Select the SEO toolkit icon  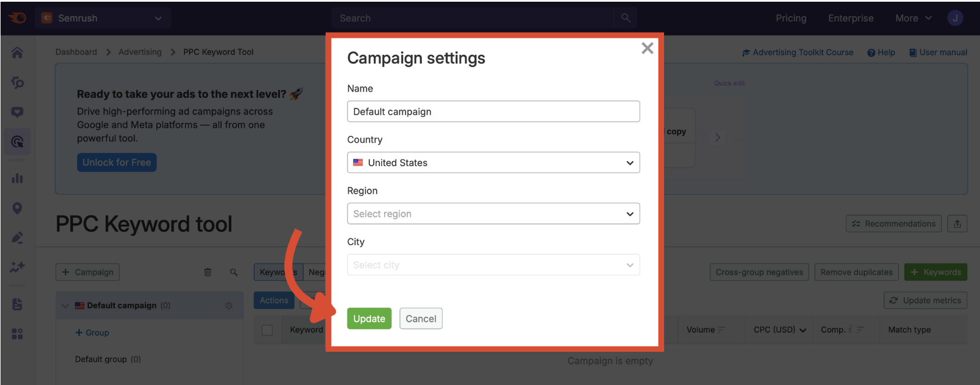pyautogui.click(x=17, y=82)
